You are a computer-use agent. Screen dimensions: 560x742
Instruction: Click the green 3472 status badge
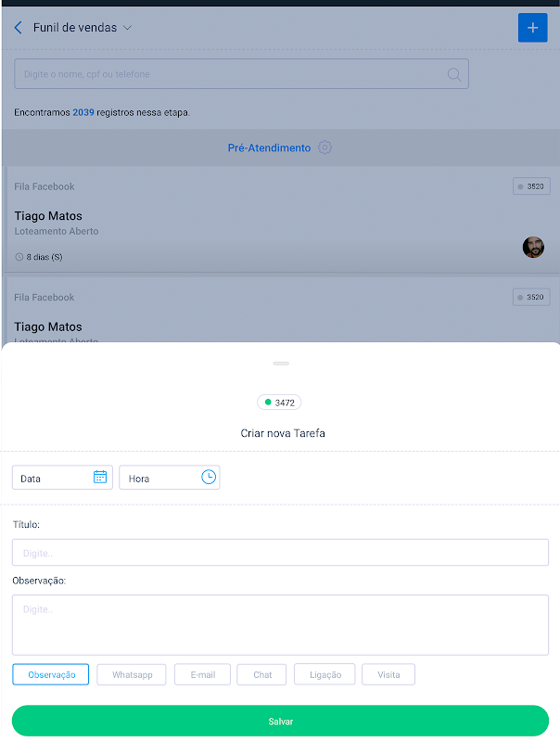point(279,403)
